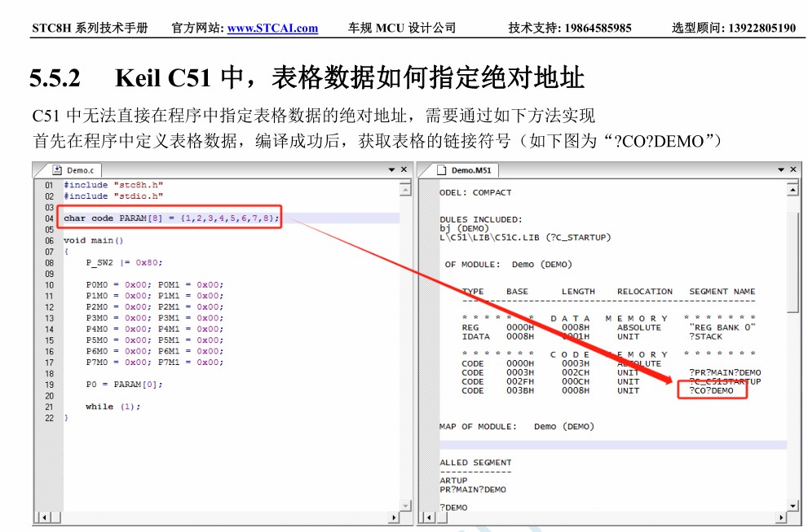Click the C51C.LIB (?C_STARTUP) library line
This screenshot has width=808, height=532.
tap(525, 237)
